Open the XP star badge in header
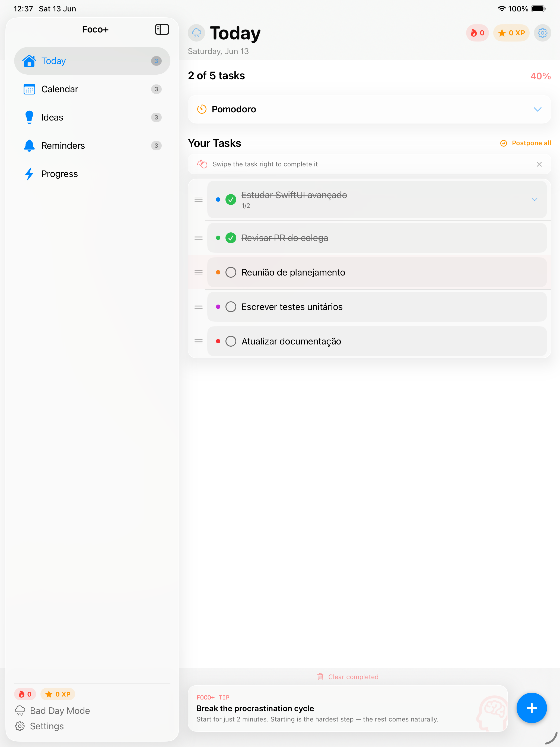The image size is (560, 747). 511,33
